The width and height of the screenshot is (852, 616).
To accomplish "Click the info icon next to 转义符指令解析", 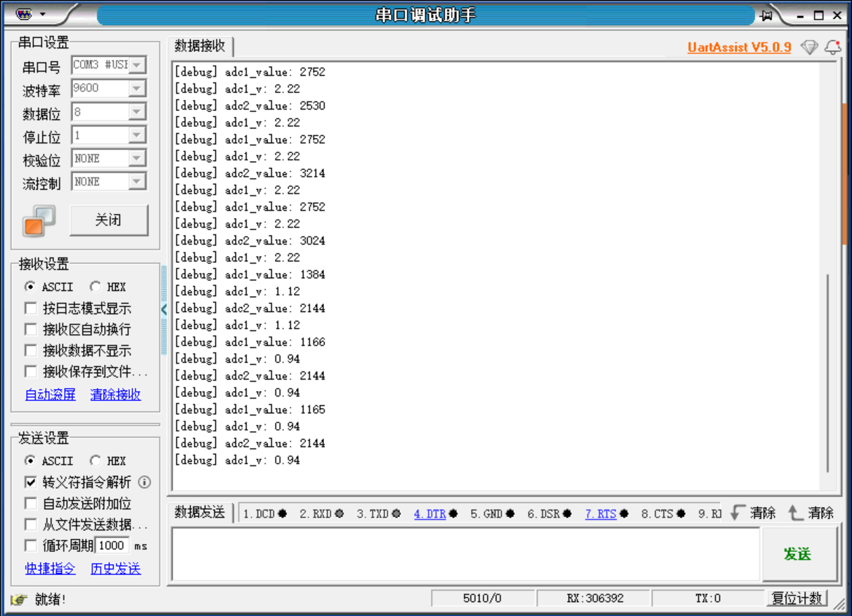I will pos(144,482).
